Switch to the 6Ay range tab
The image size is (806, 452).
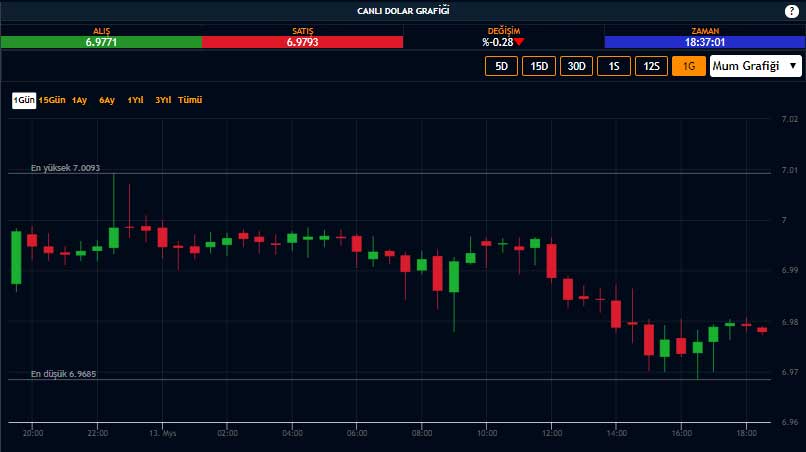coord(107,100)
